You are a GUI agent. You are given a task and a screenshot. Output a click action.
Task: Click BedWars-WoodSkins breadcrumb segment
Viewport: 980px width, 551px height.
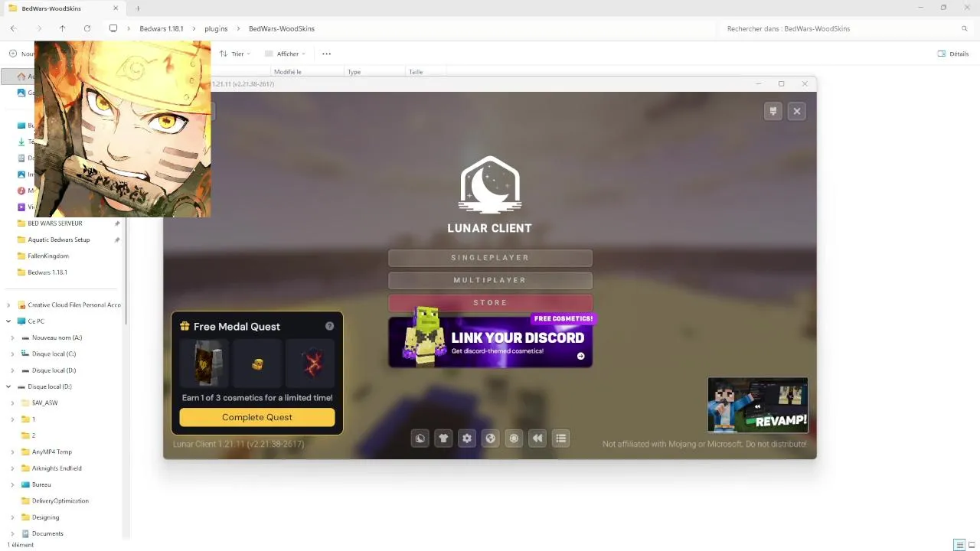pyautogui.click(x=282, y=28)
